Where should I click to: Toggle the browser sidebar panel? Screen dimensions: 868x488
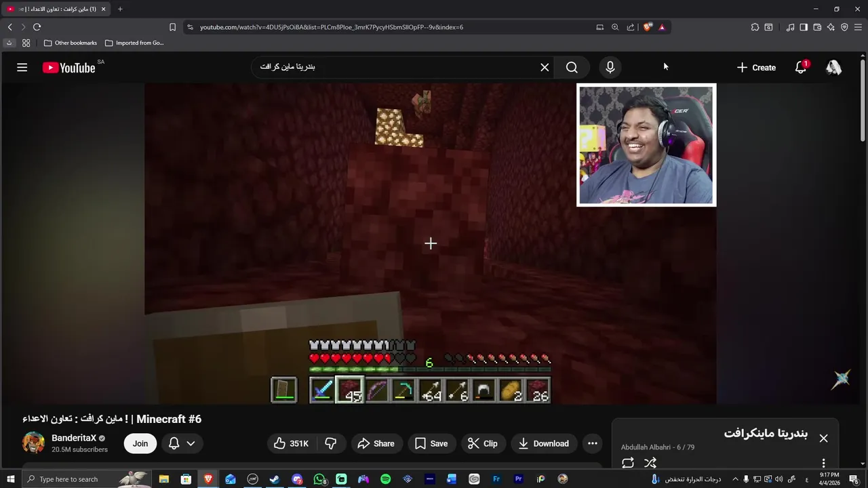pos(804,27)
